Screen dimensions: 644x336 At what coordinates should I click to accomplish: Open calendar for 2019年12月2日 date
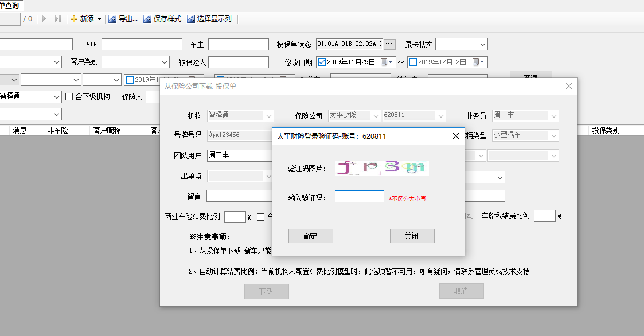478,62
